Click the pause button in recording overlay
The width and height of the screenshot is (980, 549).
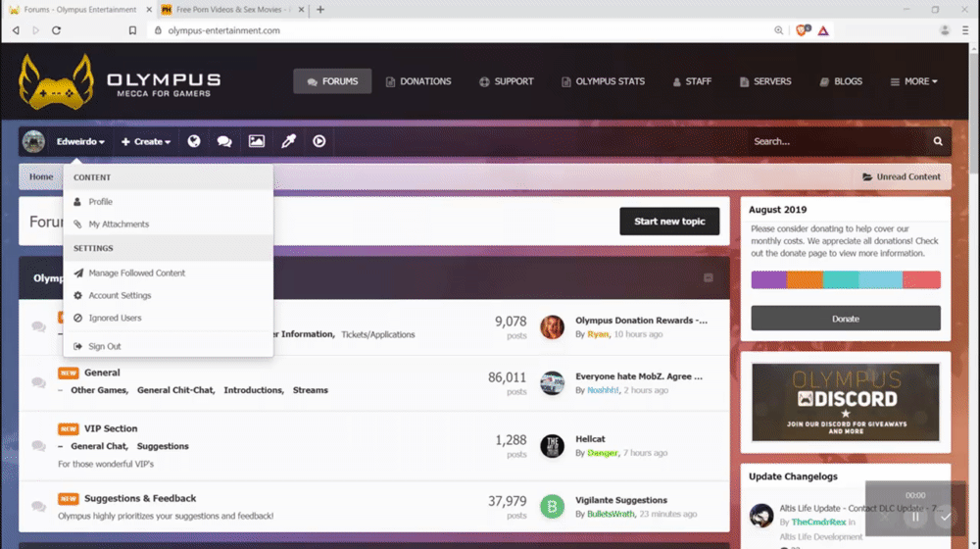(915, 517)
